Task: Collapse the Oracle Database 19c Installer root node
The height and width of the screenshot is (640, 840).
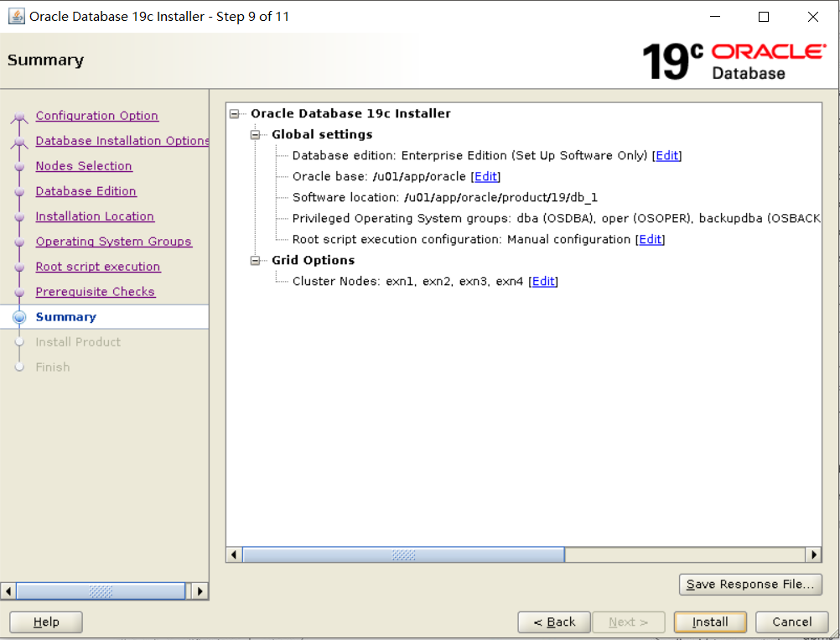Action: [x=234, y=113]
